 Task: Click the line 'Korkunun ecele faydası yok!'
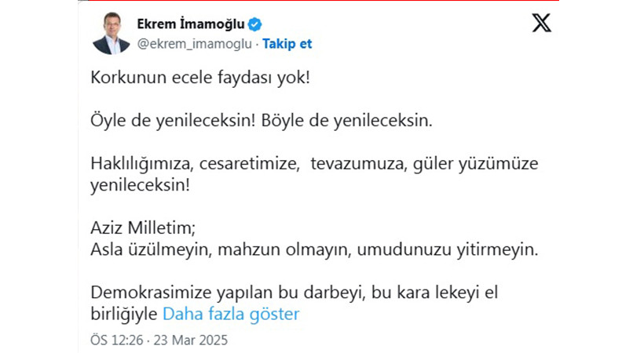(200, 78)
